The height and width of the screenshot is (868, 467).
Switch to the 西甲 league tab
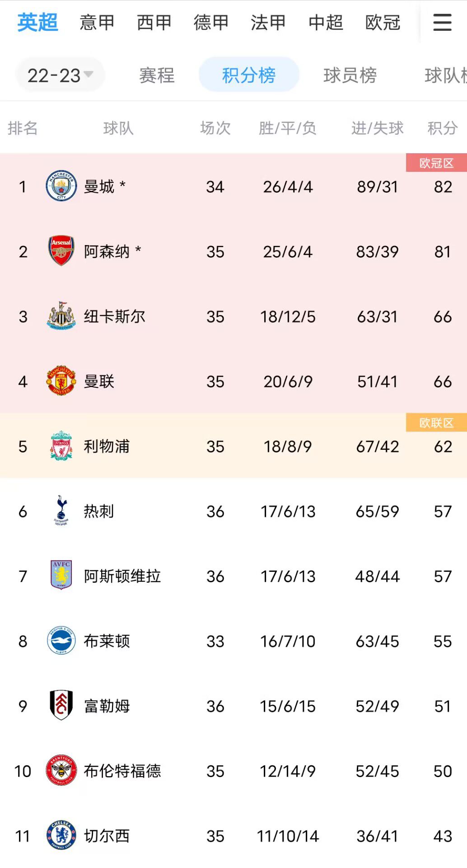[154, 22]
